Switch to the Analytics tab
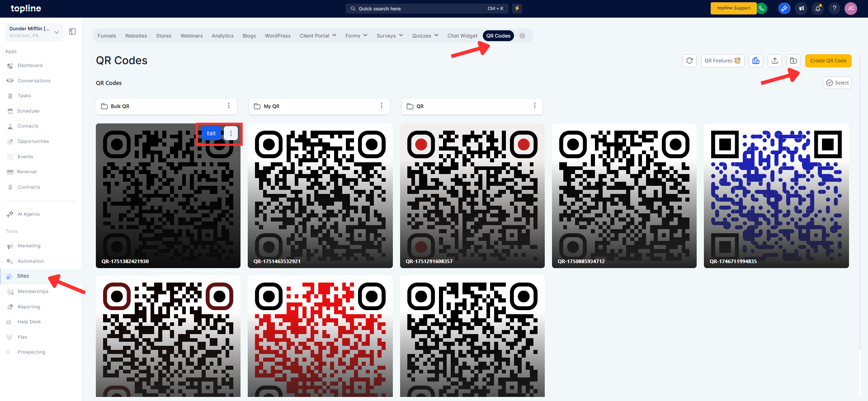 (x=223, y=36)
